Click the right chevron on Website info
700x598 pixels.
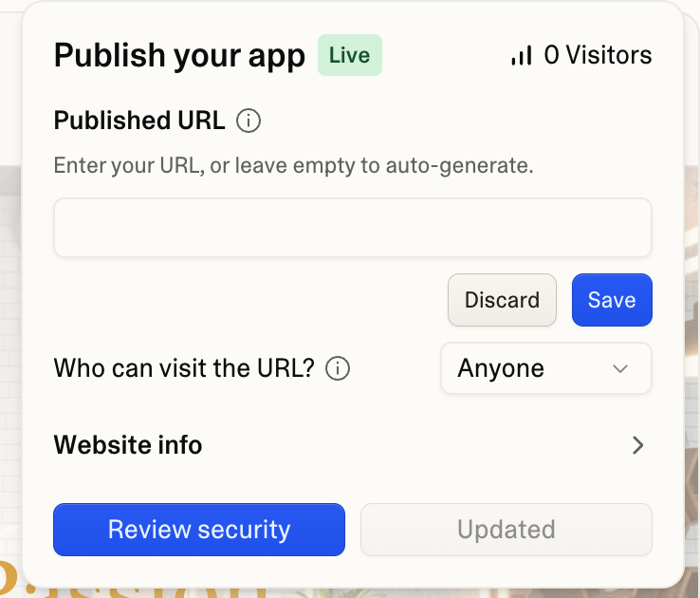point(638,445)
